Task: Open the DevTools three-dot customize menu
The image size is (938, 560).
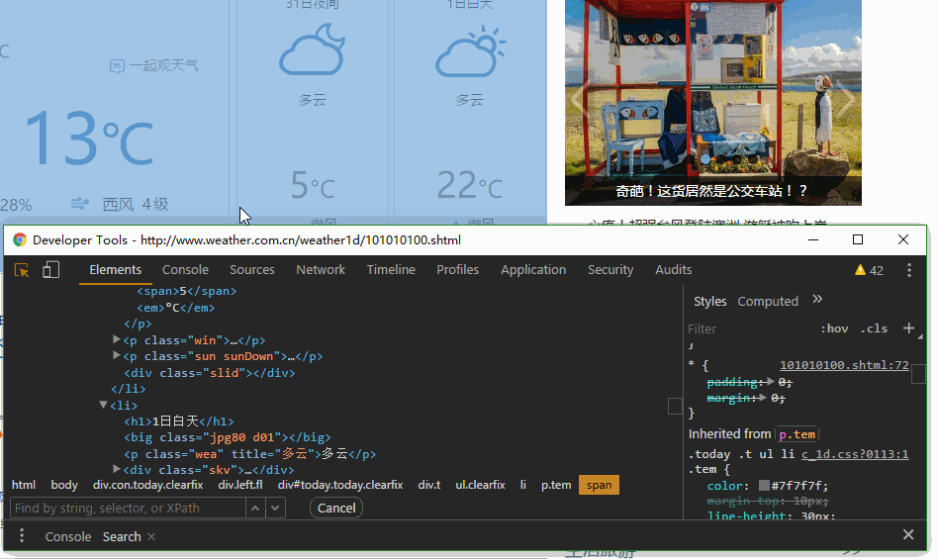Action: (x=908, y=270)
